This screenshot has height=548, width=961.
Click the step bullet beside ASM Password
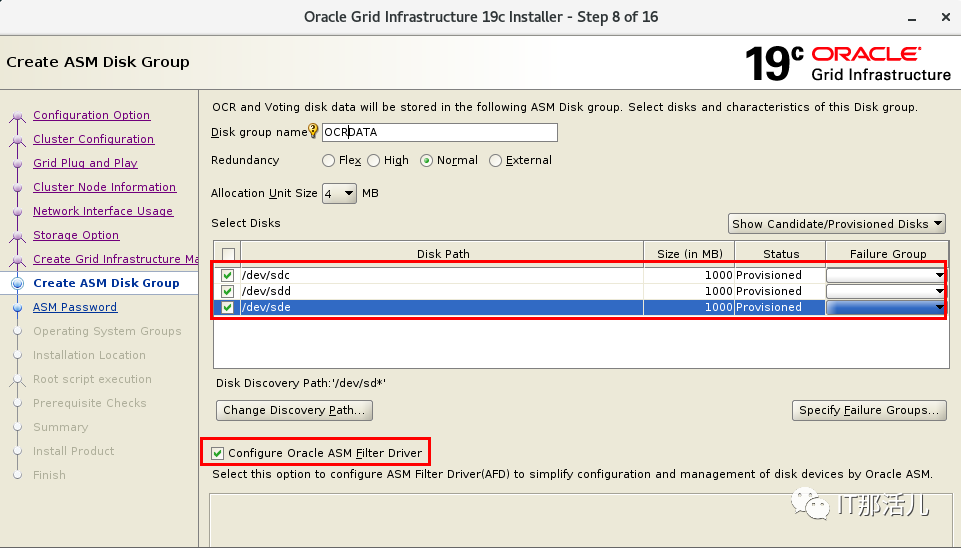(x=18, y=308)
